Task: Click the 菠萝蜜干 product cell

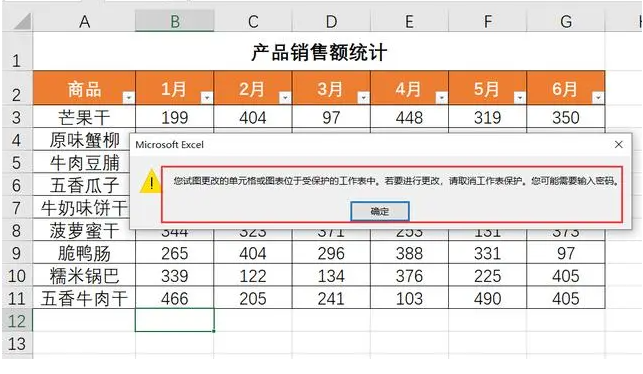Action: pyautogui.click(x=84, y=230)
